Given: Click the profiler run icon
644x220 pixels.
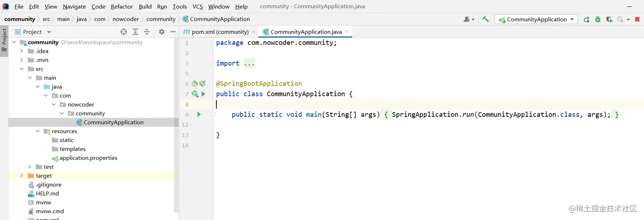Looking at the screenshot, I should 620,19.
